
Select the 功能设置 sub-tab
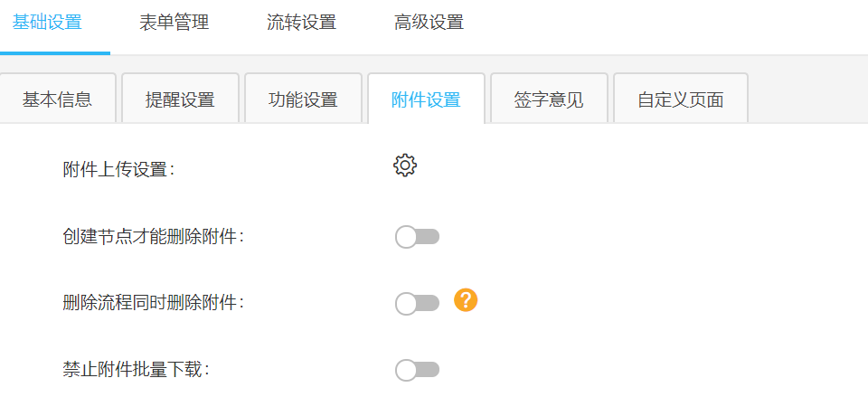point(303,99)
